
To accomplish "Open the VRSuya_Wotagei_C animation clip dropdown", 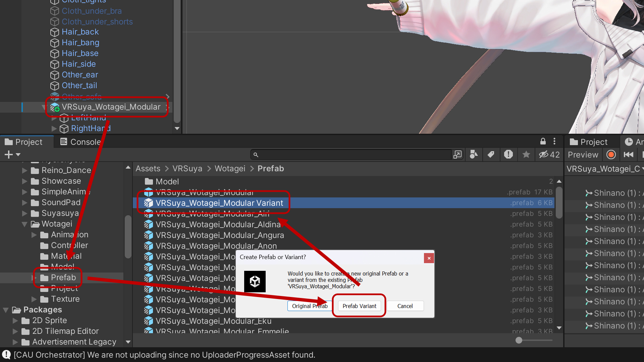I will tap(605, 169).
